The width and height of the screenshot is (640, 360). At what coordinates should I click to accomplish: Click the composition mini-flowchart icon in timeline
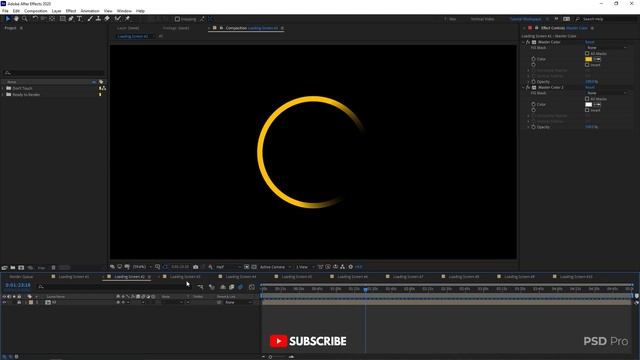(x=200, y=287)
